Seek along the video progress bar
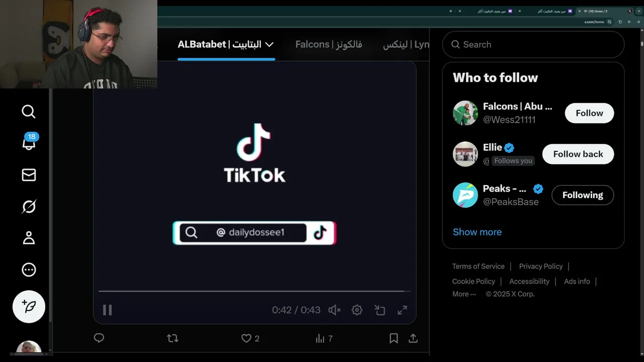 click(255, 291)
